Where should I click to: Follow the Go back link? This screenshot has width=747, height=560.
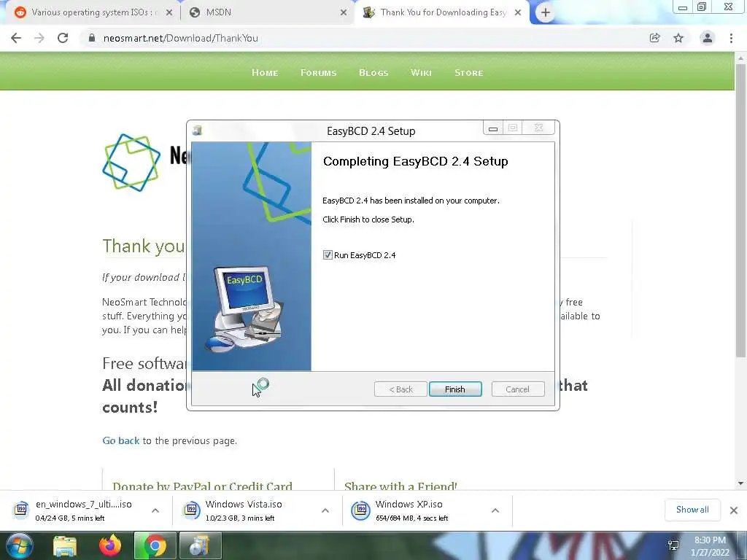pyautogui.click(x=121, y=441)
